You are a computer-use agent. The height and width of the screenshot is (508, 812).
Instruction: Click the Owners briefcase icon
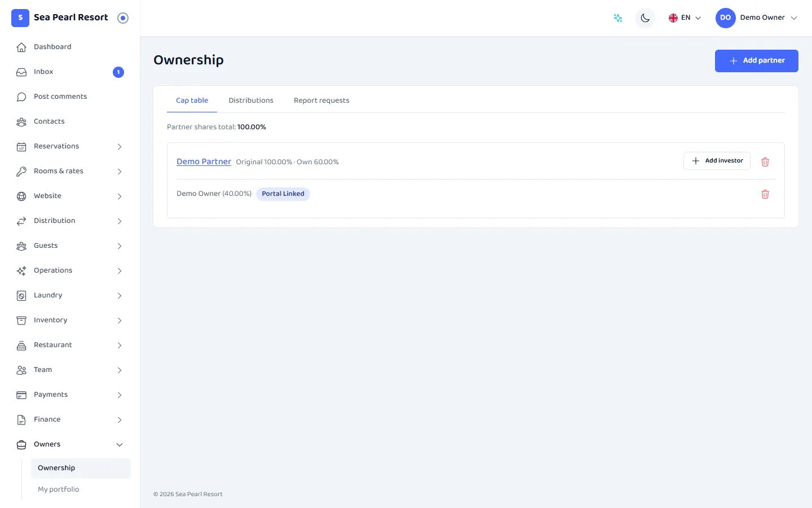21,445
